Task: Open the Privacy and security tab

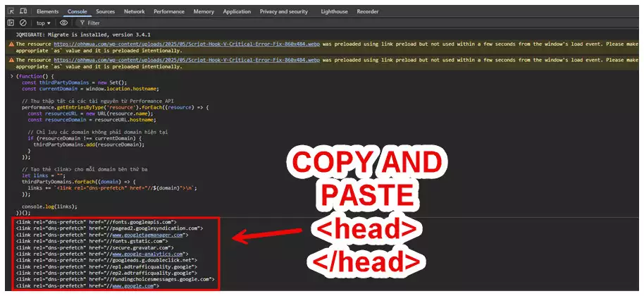Action: click(x=284, y=11)
